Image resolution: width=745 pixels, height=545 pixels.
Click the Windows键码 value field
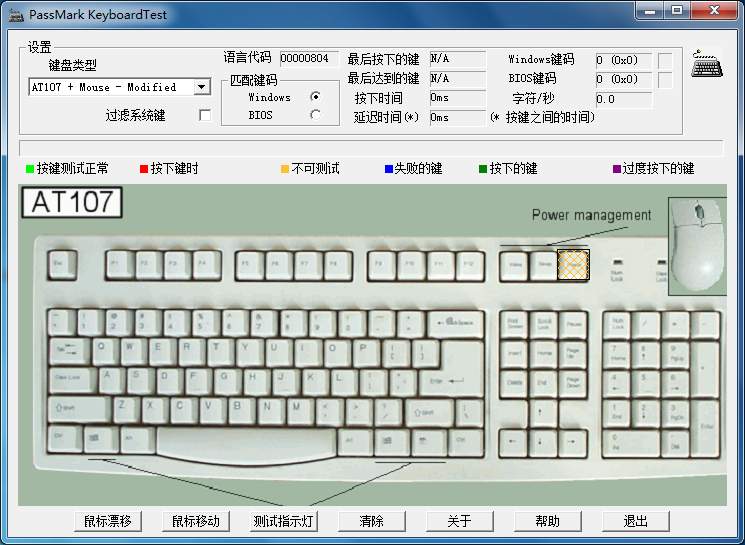(x=624, y=60)
